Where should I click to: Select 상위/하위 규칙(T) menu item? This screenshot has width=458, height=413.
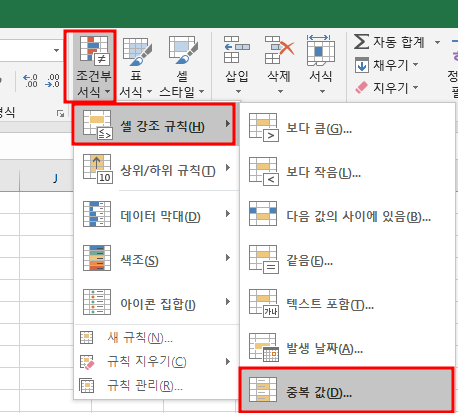[x=156, y=169]
